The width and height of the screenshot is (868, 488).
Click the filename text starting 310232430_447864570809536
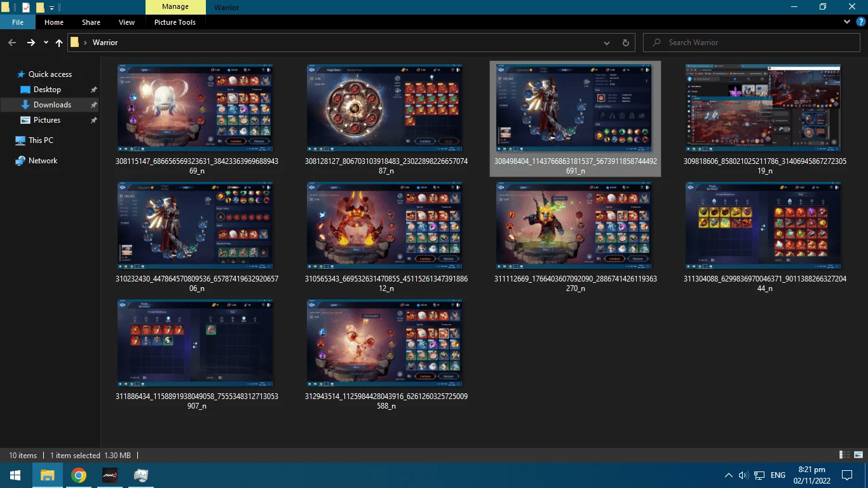coord(197,283)
